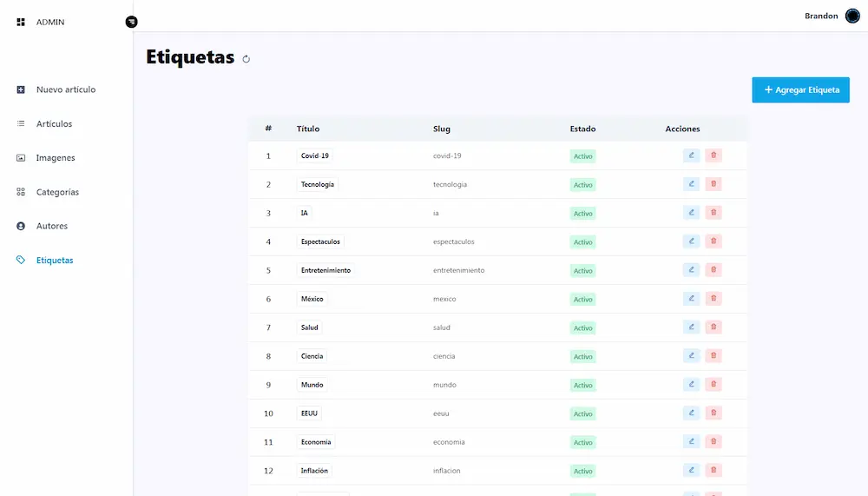The width and height of the screenshot is (868, 496).
Task: Delete the Tecnología tag with trash icon
Action: (x=713, y=184)
